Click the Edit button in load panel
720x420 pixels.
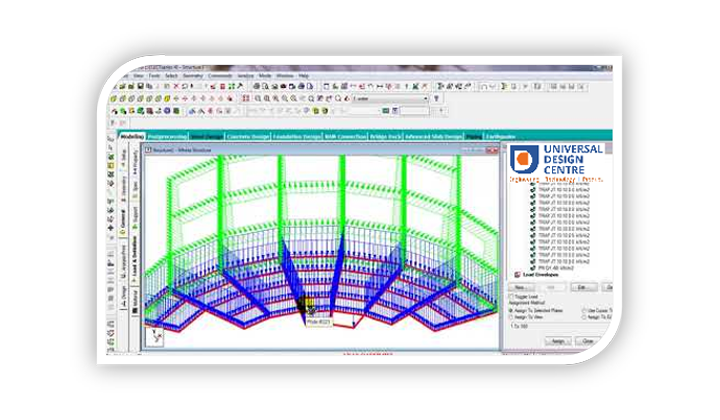(x=584, y=287)
